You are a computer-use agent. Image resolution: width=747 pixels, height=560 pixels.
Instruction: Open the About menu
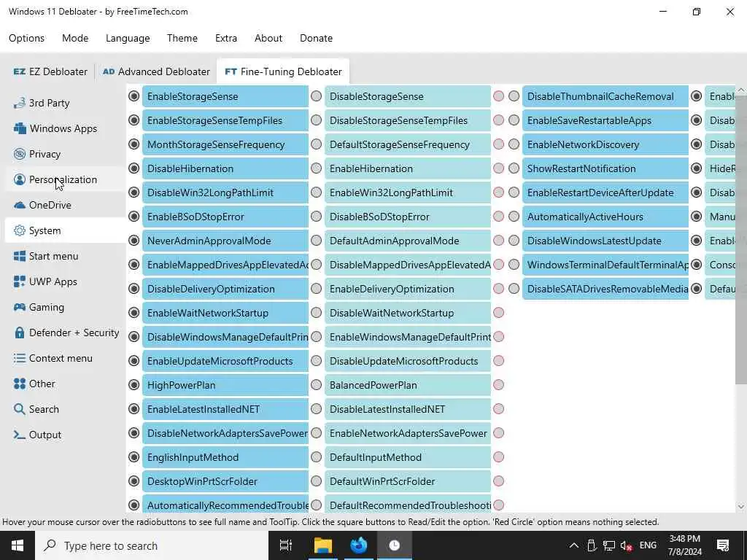[x=268, y=38]
